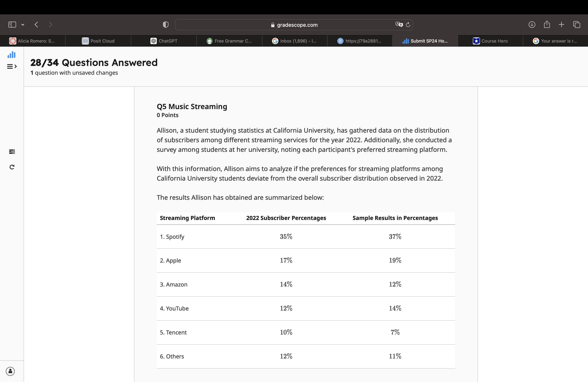
Task: Switch to the ChatGPT tab
Action: coord(164,41)
